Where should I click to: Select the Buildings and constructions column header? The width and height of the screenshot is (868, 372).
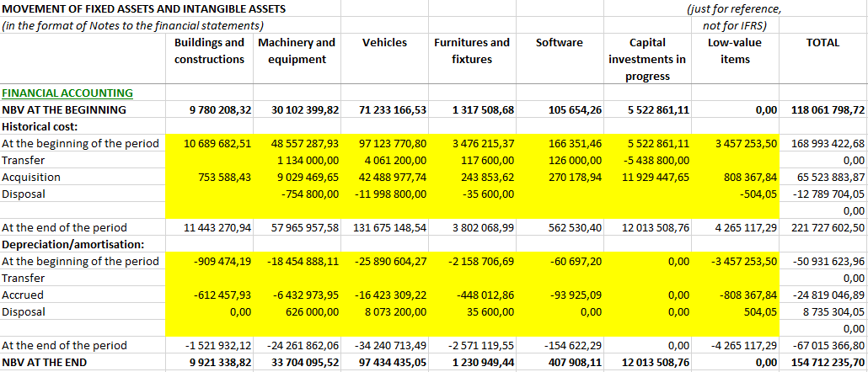pos(209,50)
